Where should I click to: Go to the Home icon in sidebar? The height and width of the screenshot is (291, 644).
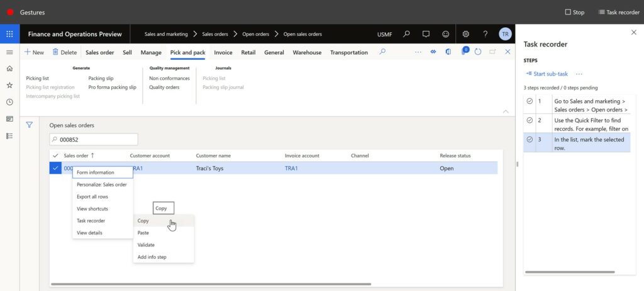pos(10,69)
